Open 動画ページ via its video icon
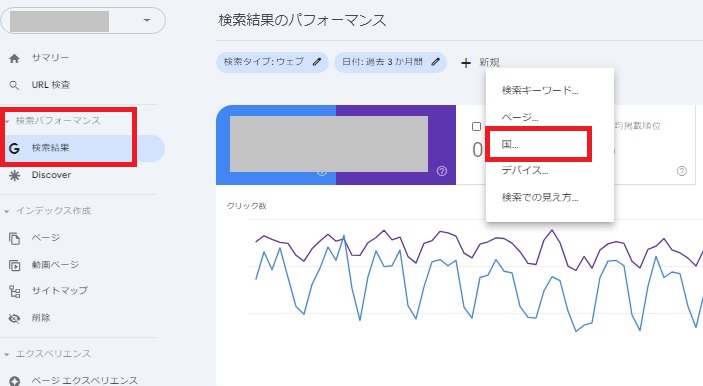This screenshot has width=703, height=386. coord(14,265)
